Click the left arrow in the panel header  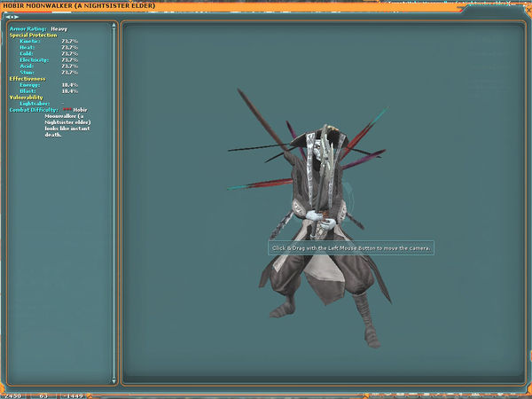(10, 16)
